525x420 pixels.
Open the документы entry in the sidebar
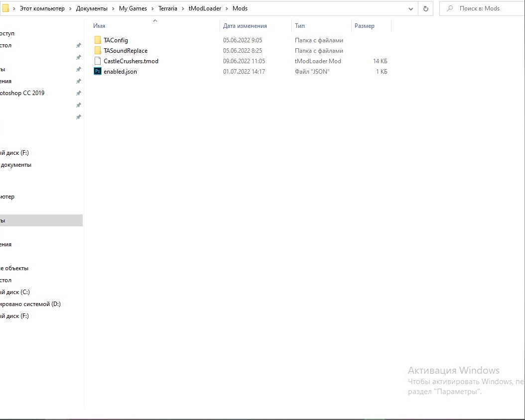(15, 165)
